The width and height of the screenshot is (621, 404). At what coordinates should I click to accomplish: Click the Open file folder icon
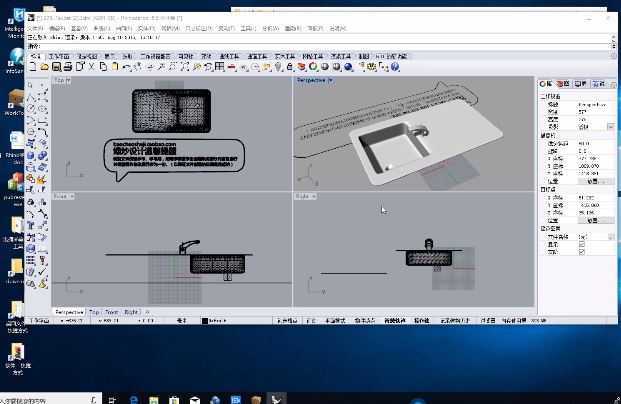tap(46, 67)
